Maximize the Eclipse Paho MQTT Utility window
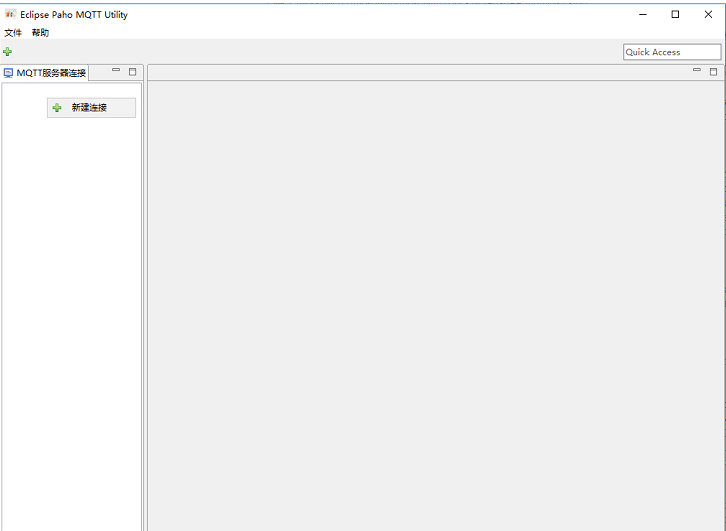Screen dimensions: 726x531 (x=675, y=14)
